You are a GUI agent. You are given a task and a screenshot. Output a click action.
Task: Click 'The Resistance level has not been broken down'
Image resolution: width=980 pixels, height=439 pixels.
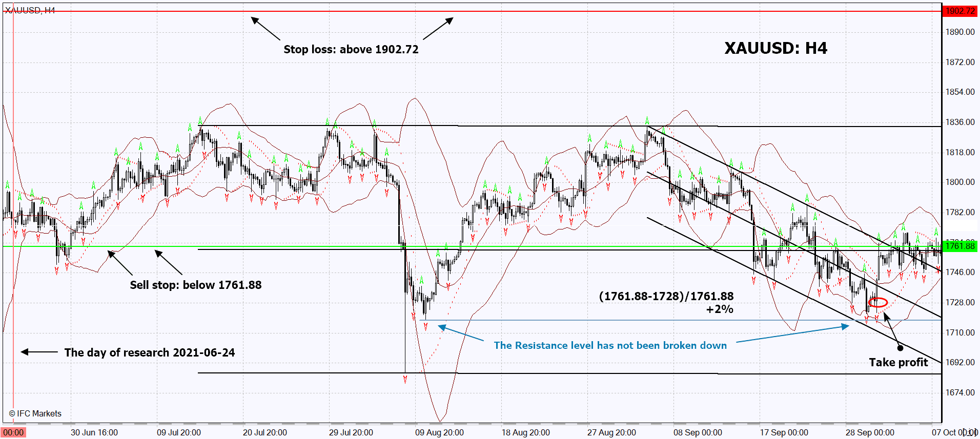pos(610,345)
